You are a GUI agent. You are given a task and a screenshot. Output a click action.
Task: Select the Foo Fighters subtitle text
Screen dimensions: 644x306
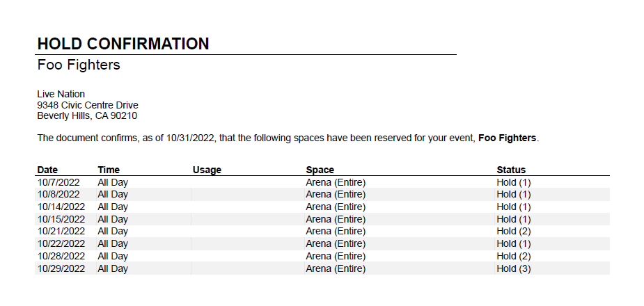coord(79,65)
